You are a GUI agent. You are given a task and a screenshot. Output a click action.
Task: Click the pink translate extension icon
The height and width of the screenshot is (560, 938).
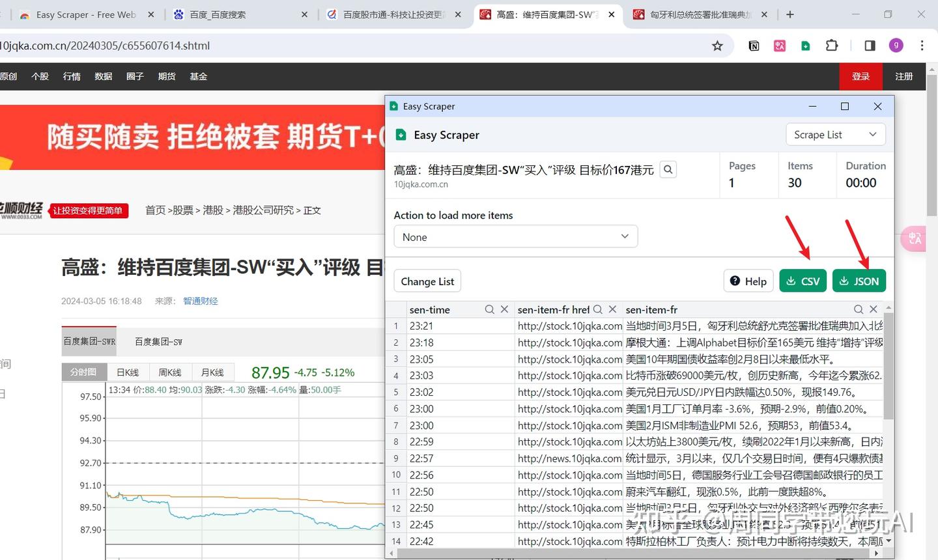(779, 46)
